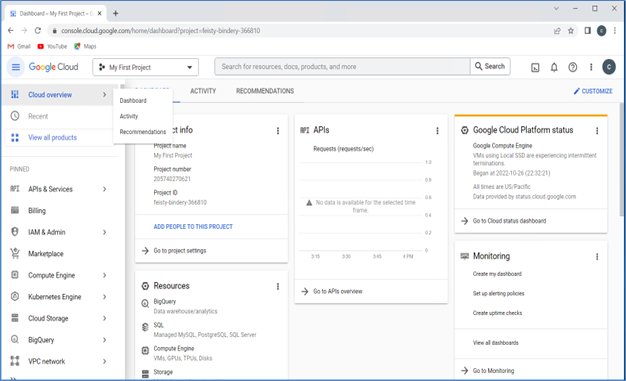The image size is (626, 381).
Task: Open Resources card three-dot menu
Action: click(278, 286)
